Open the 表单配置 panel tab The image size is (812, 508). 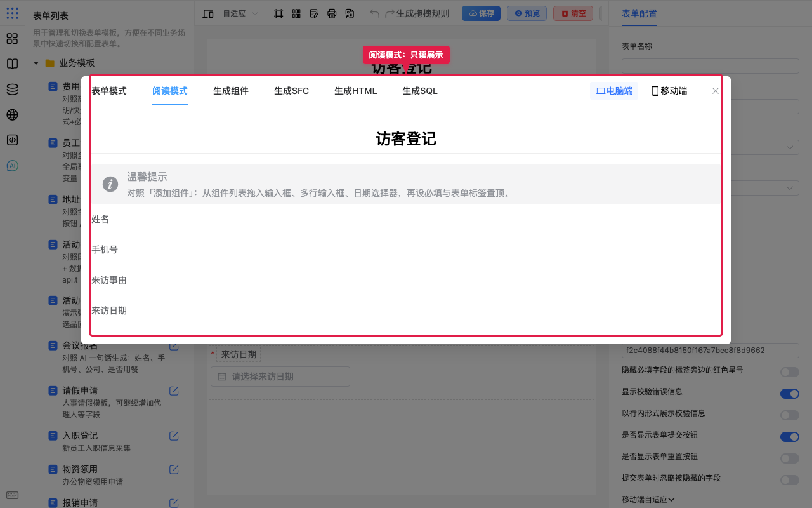tap(639, 13)
